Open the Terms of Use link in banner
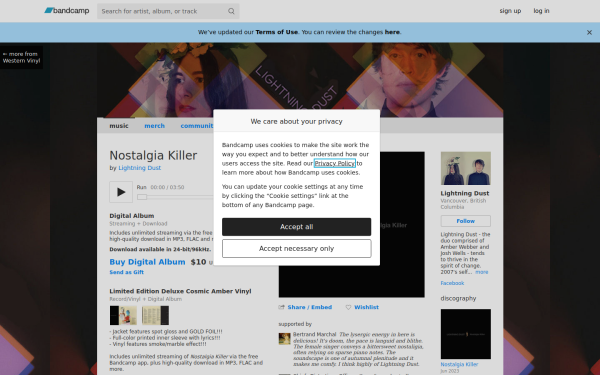Image resolution: width=600 pixels, height=375 pixels. pyautogui.click(x=276, y=32)
